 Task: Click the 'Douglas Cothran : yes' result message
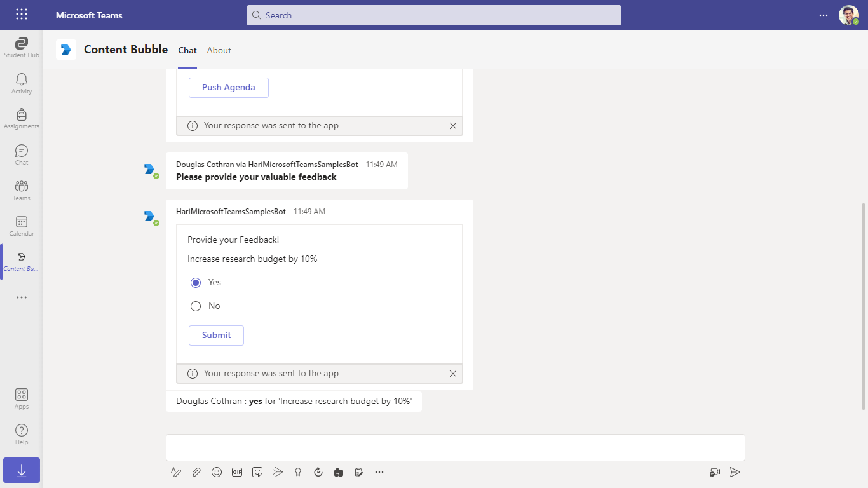[294, 402]
